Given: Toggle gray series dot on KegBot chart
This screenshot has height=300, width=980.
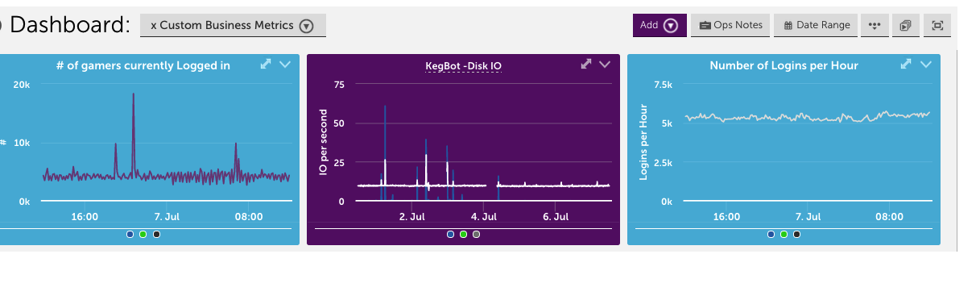Looking at the screenshot, I should pyautogui.click(x=476, y=235).
